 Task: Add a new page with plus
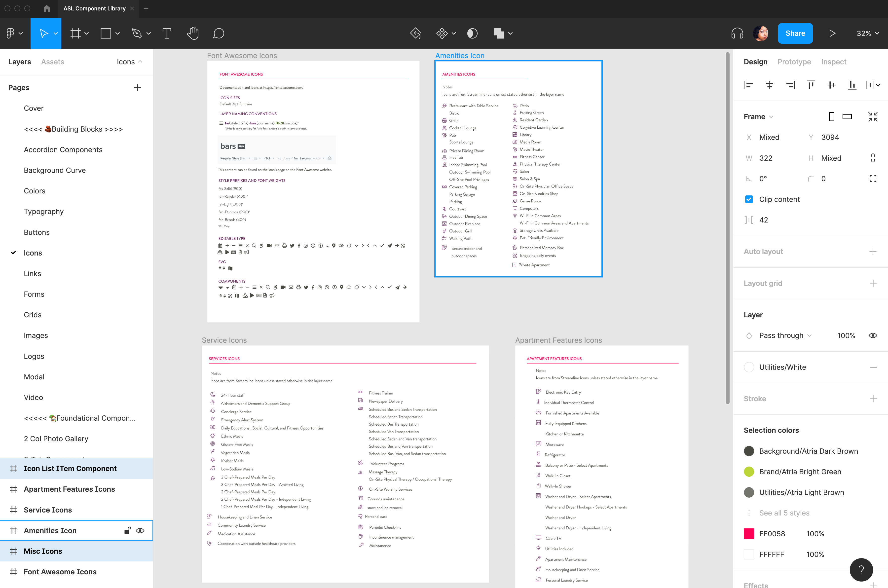click(137, 87)
